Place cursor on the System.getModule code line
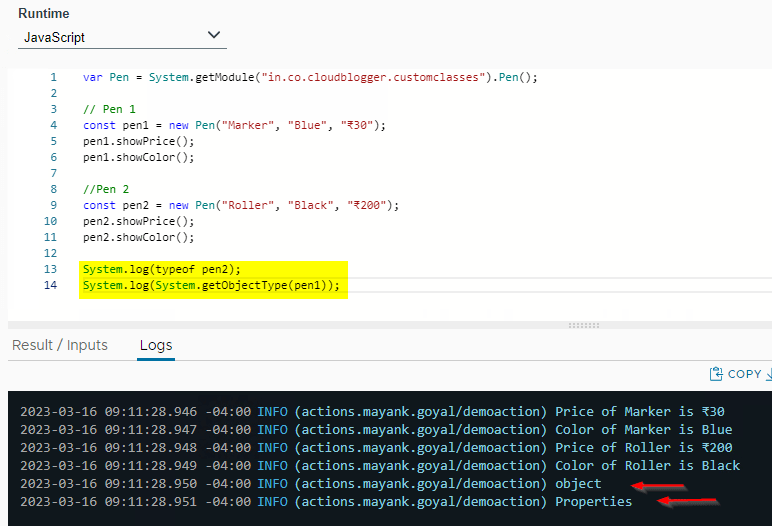This screenshot has width=772, height=526. coord(310,77)
